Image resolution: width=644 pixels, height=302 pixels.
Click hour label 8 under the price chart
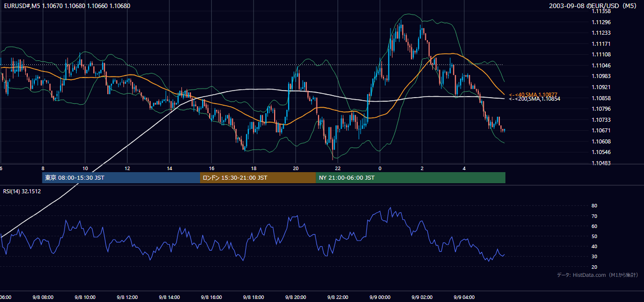[43, 168]
